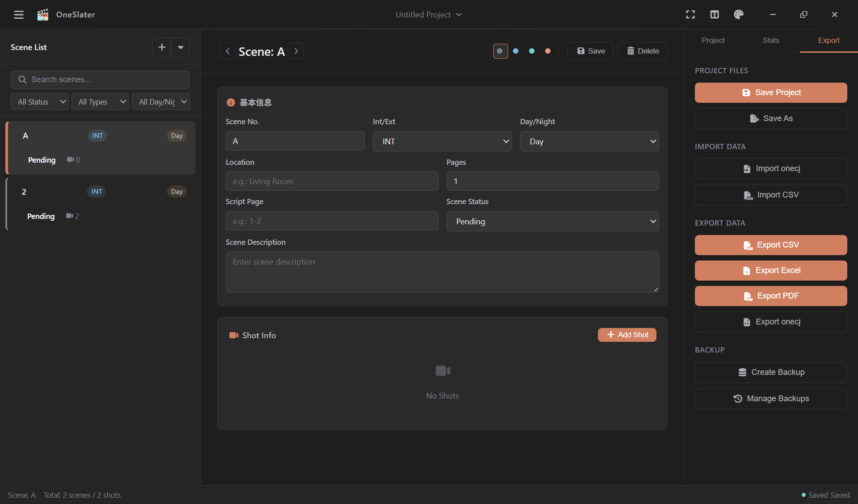858x504 pixels.
Task: Restore down the OneSlater window
Action: click(803, 15)
